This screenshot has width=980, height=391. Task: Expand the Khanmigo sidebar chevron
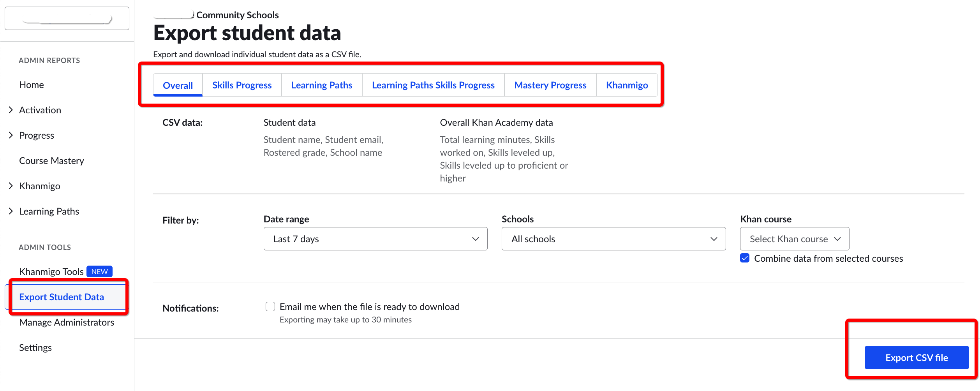(x=11, y=186)
